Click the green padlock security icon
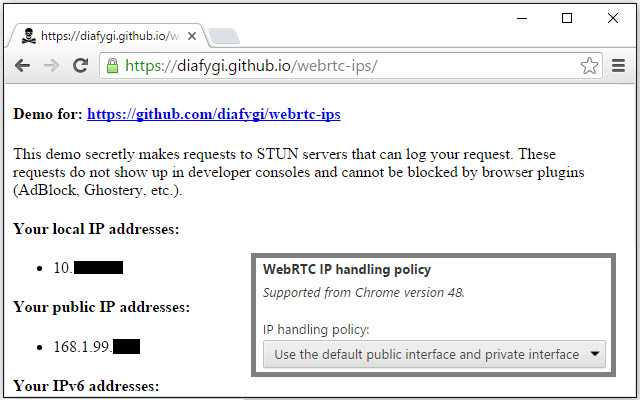This screenshot has height=400, width=640. coord(113,66)
